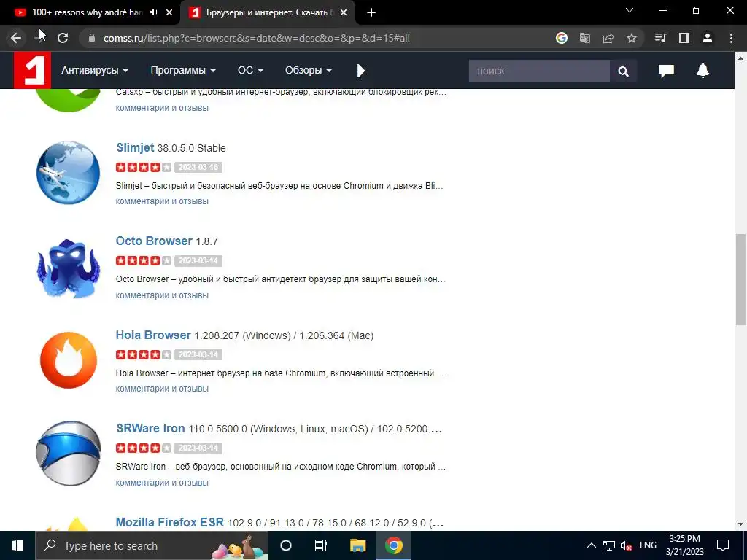Open Catsxp комментарии и отзывы link
Viewport: 747px width, 560px height.
click(x=162, y=108)
